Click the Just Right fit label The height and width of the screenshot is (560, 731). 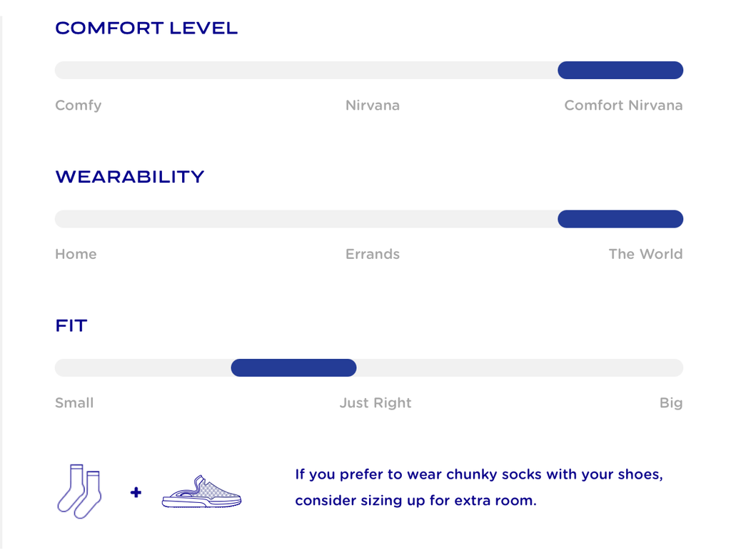click(375, 403)
